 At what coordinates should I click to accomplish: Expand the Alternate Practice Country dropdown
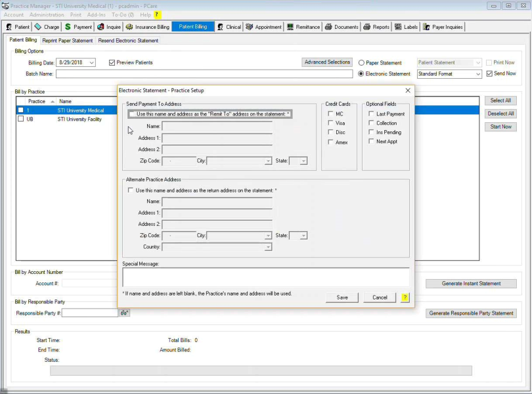pyautogui.click(x=268, y=248)
